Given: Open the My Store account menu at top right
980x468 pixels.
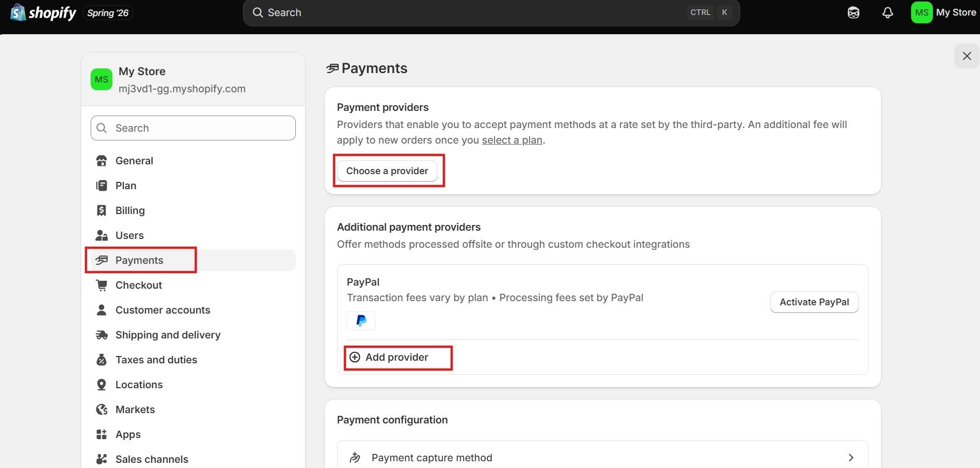Looking at the screenshot, I should click(944, 12).
